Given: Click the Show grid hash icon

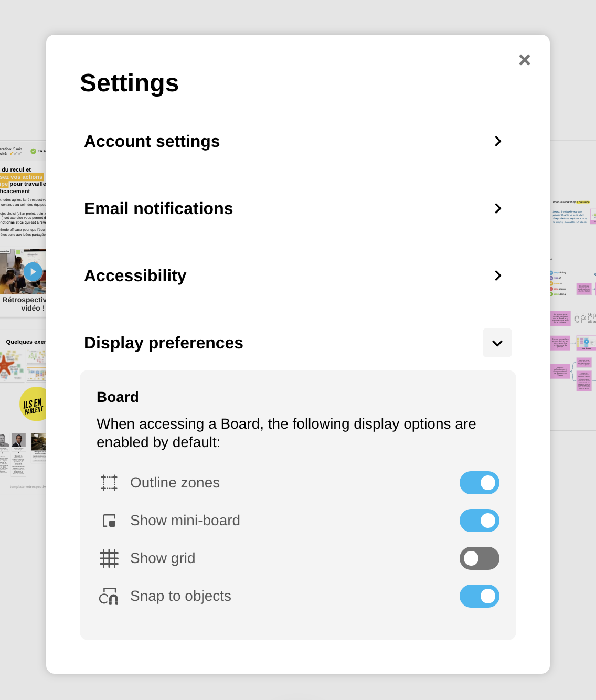Looking at the screenshot, I should click(x=109, y=558).
